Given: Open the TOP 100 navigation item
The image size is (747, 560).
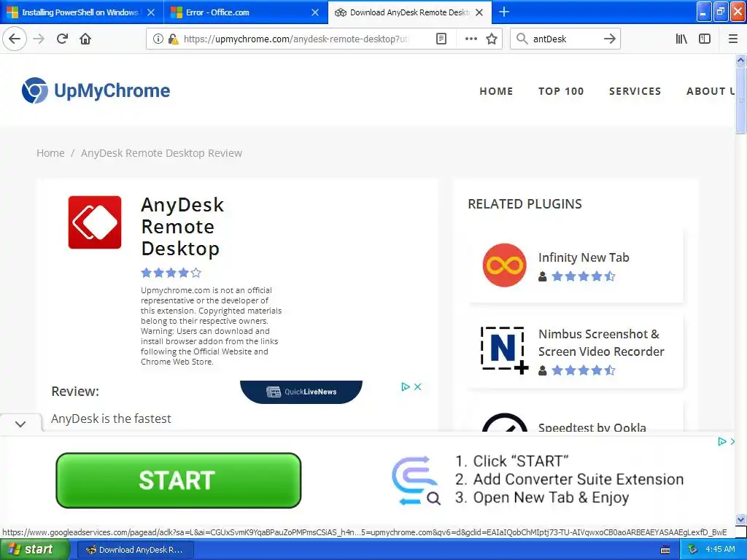Looking at the screenshot, I should 561,91.
